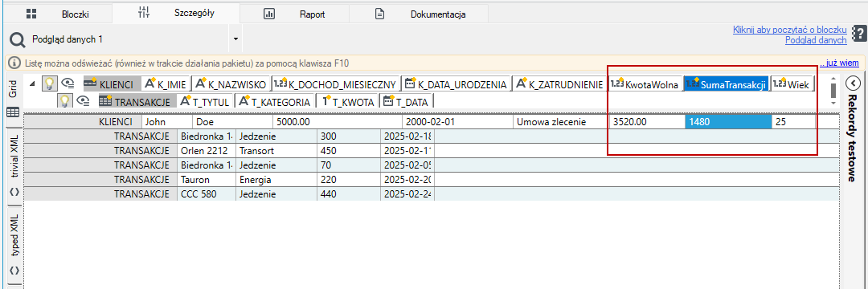Expand the Rekordy testowe panel chevron
This screenshot has width=868, height=289.
pyautogui.click(x=853, y=83)
